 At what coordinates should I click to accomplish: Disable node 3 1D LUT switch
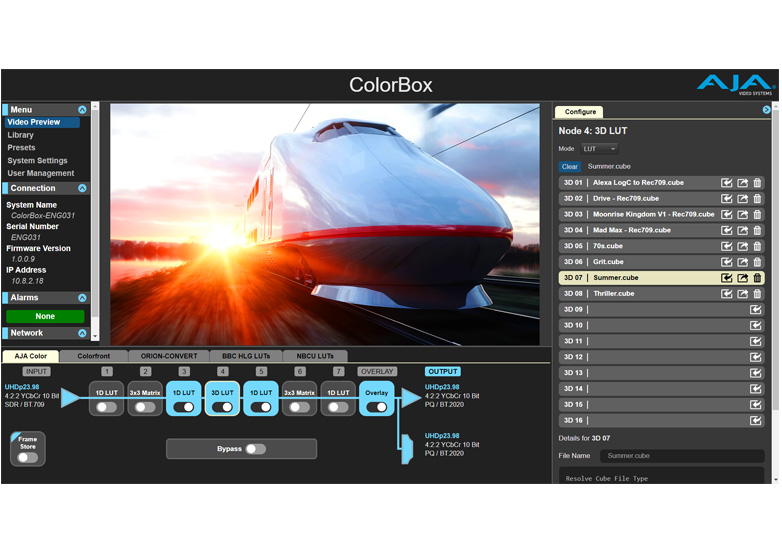(184, 407)
